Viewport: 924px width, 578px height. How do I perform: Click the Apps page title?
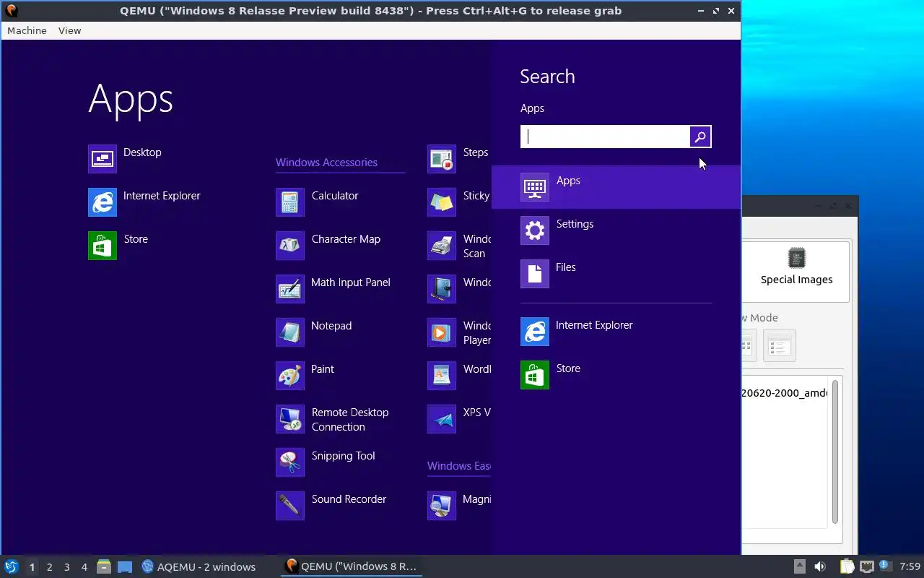coord(131,99)
